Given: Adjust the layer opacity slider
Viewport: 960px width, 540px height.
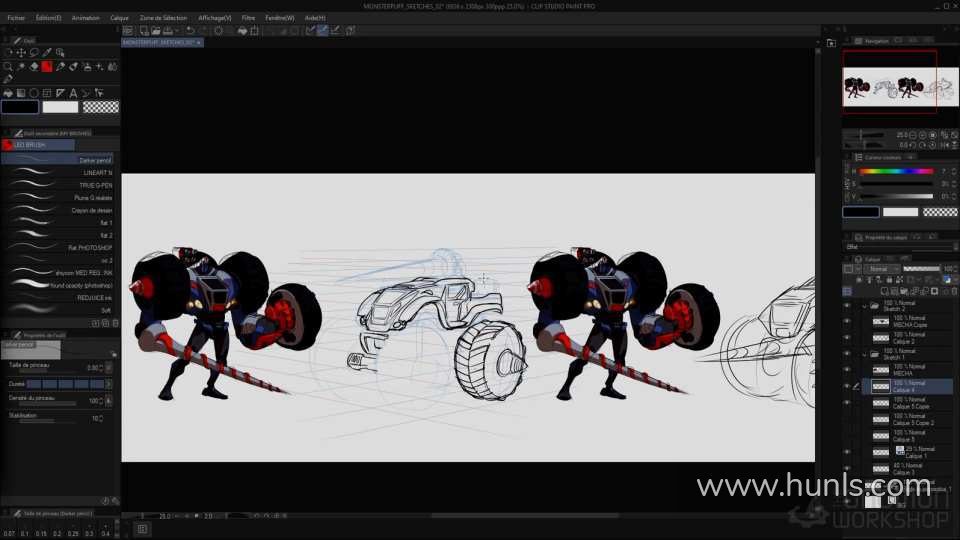Looking at the screenshot, I should coord(921,269).
